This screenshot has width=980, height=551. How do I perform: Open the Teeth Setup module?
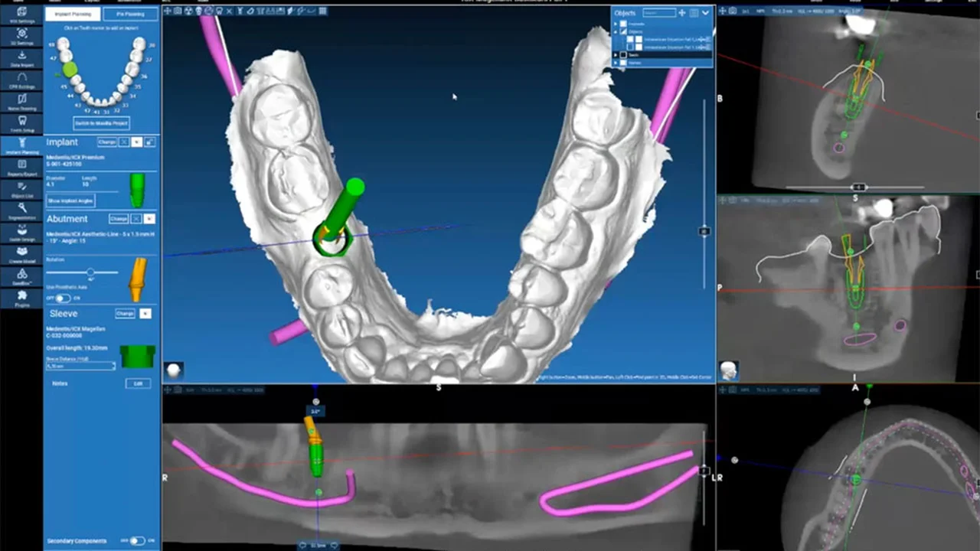pos(21,123)
